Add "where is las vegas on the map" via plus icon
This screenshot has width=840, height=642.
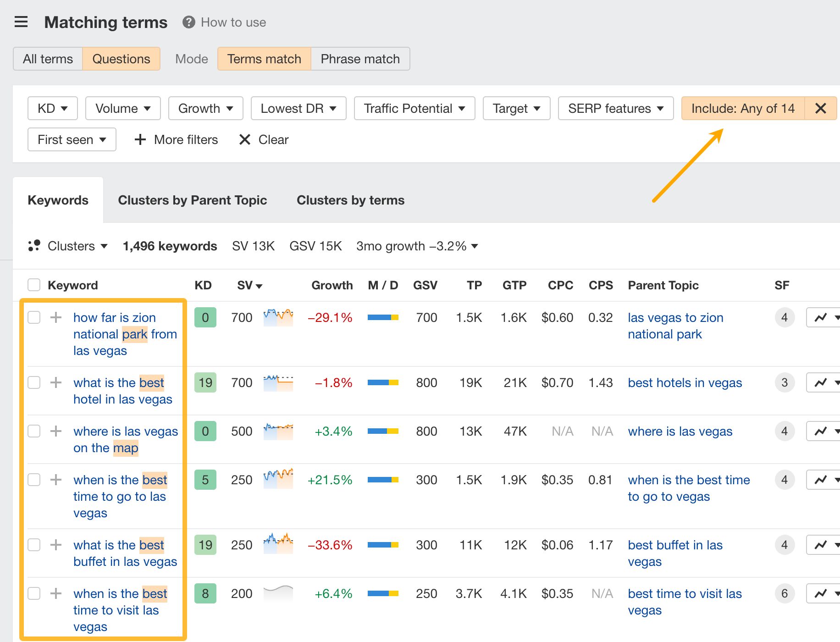[x=55, y=431]
